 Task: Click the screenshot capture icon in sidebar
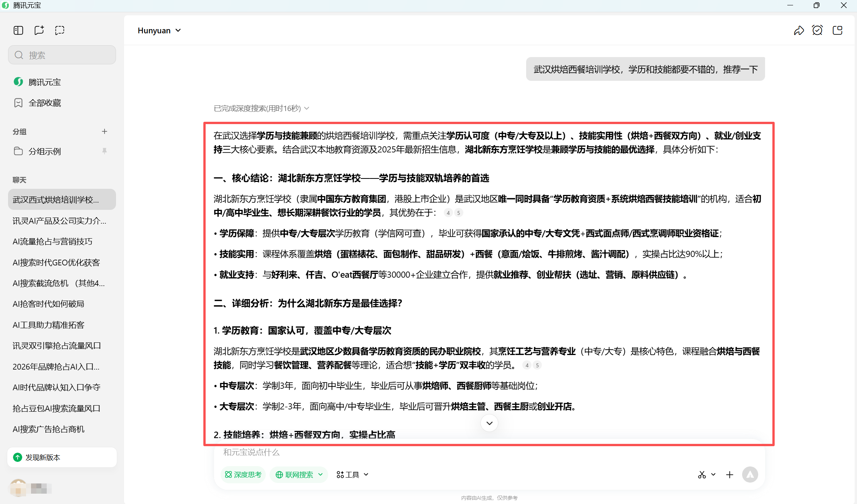[x=60, y=30]
